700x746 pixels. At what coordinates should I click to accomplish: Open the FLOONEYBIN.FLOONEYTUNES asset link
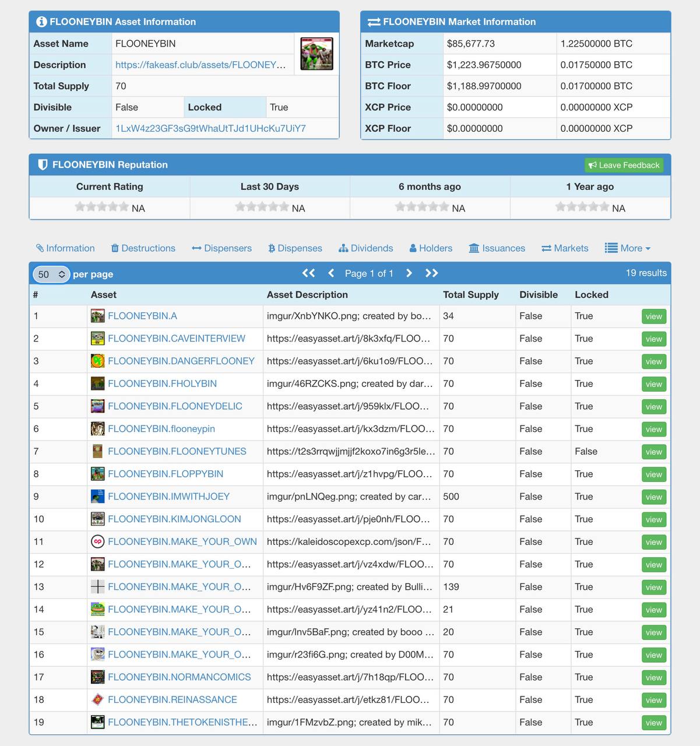177,452
